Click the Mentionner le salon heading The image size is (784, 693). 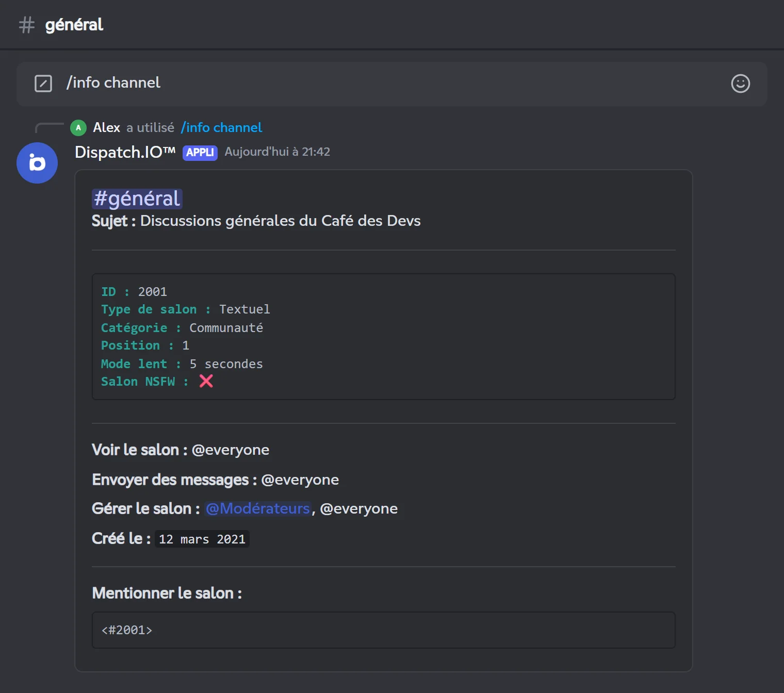[167, 593]
